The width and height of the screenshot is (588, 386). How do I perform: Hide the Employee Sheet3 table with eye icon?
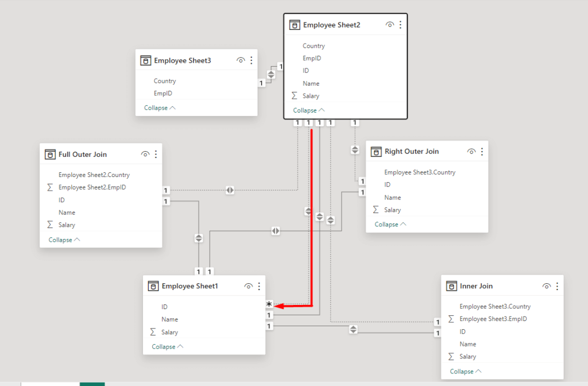tap(241, 60)
